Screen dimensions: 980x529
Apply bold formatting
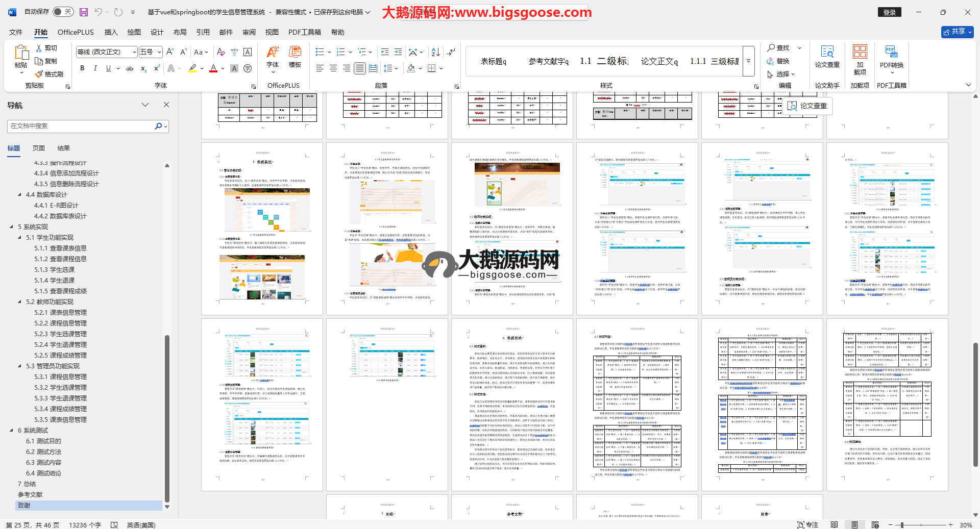pyautogui.click(x=82, y=68)
